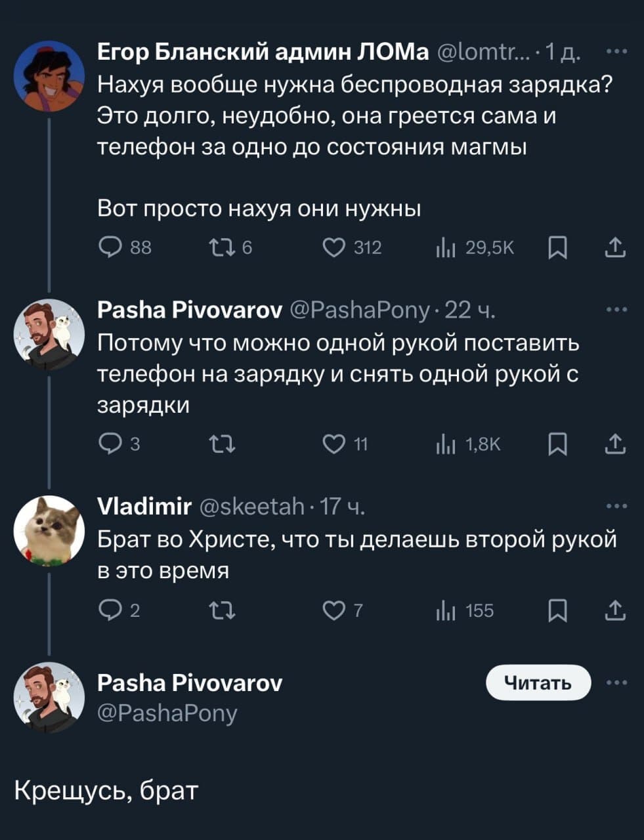Reply to Pasha's tweet with 3 replies
The image size is (644, 840).
point(107,445)
